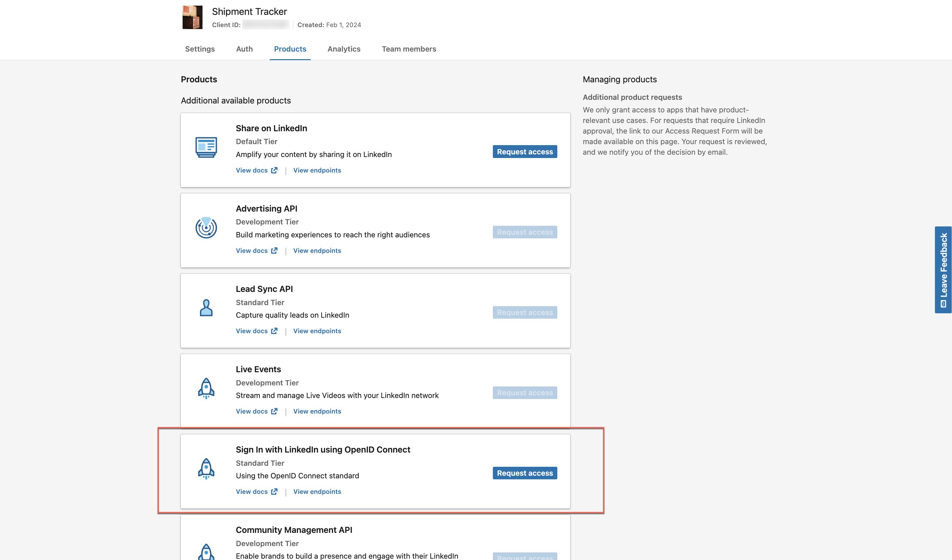Click the Additional product requests subheading
This screenshot has width=952, height=560.
[x=632, y=97]
